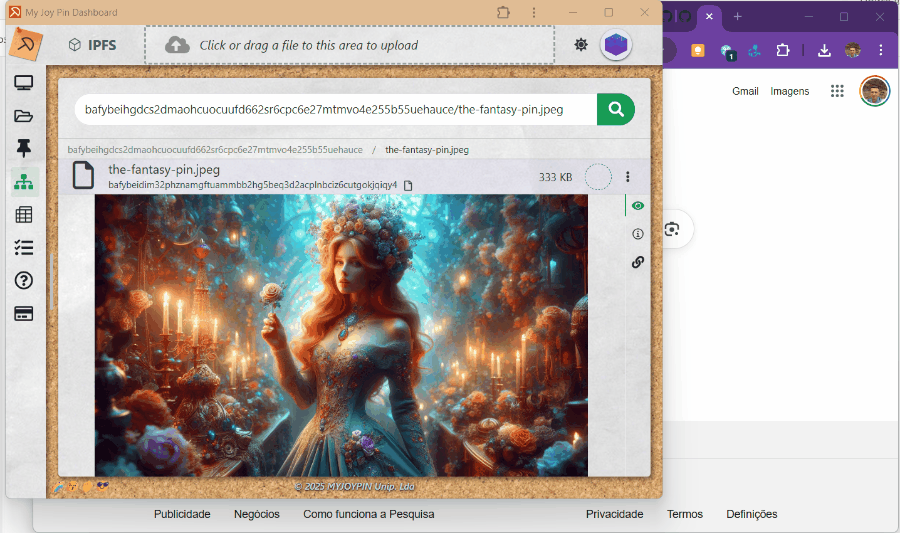Toggle the light/dark theme sun icon
Screen dimensions: 900x533
581,45
